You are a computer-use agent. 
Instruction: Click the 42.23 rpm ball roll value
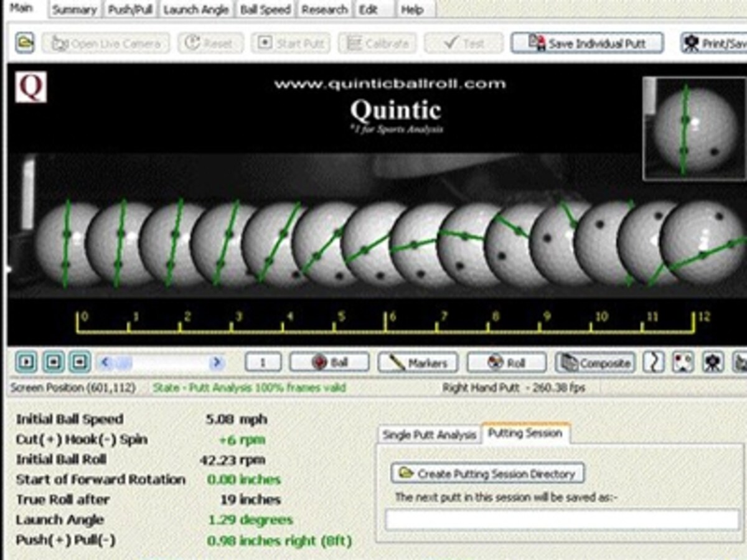pos(232,460)
